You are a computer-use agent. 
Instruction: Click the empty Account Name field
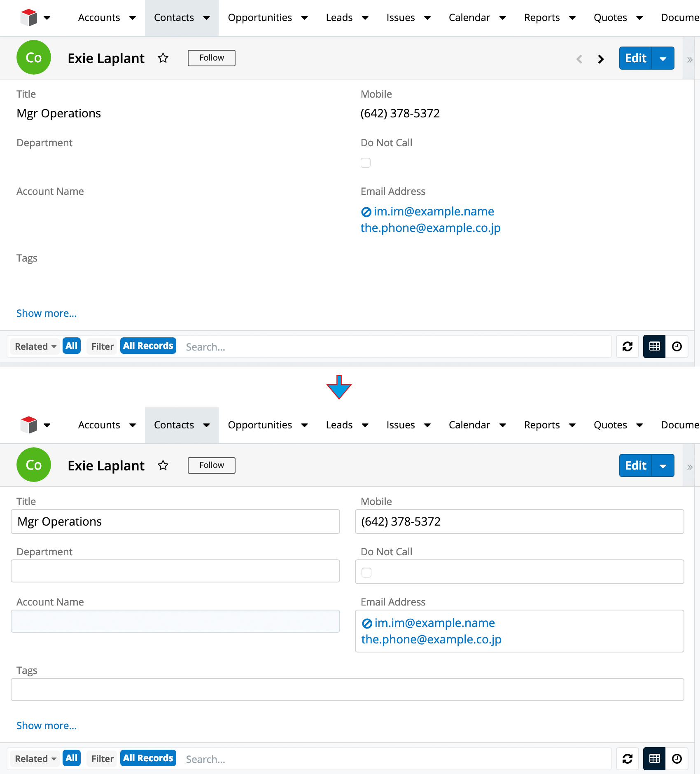[x=175, y=621]
